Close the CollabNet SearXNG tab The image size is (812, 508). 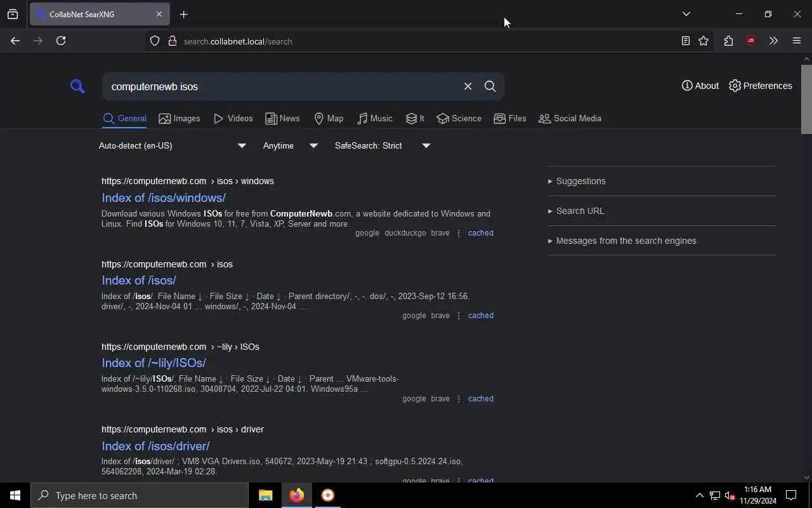pyautogui.click(x=159, y=14)
